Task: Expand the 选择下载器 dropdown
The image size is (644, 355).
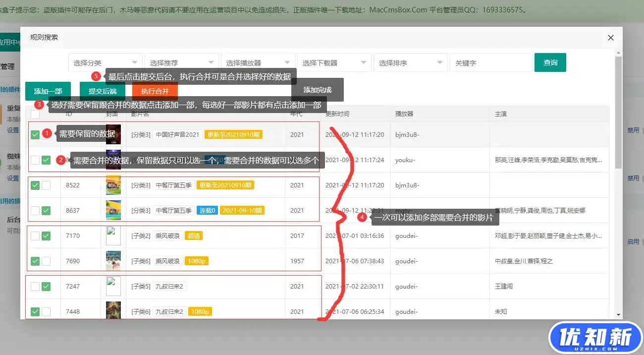Action: (x=334, y=62)
